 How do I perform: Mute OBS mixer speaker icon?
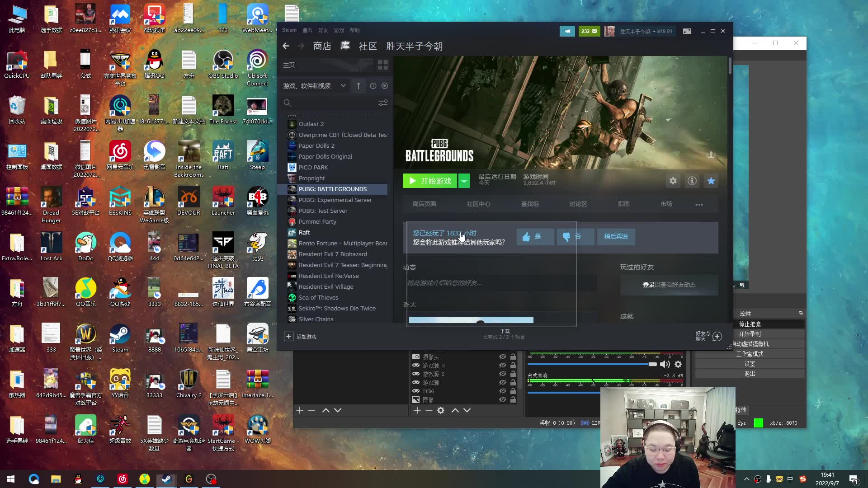(x=665, y=364)
